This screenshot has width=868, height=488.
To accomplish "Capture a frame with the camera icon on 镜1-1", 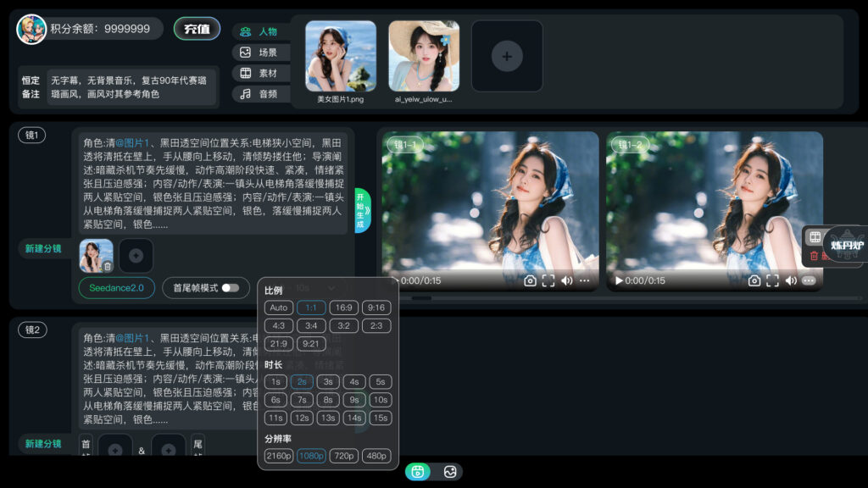I will [x=529, y=280].
